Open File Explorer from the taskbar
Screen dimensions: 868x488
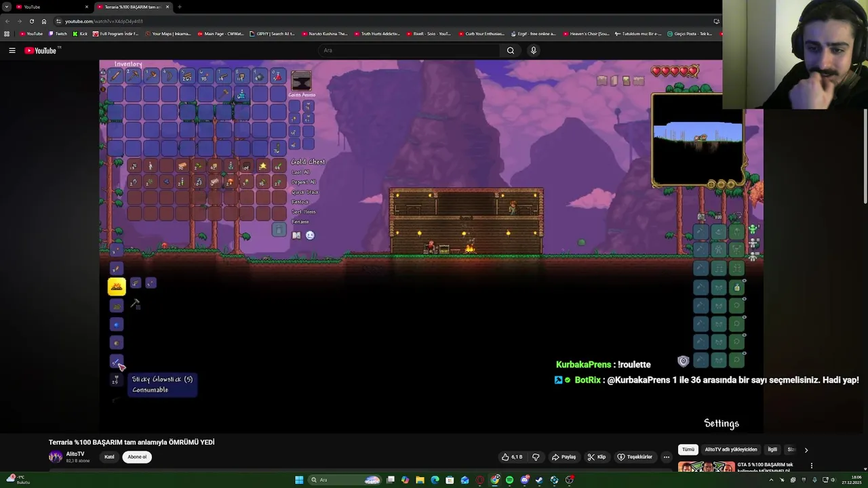420,480
